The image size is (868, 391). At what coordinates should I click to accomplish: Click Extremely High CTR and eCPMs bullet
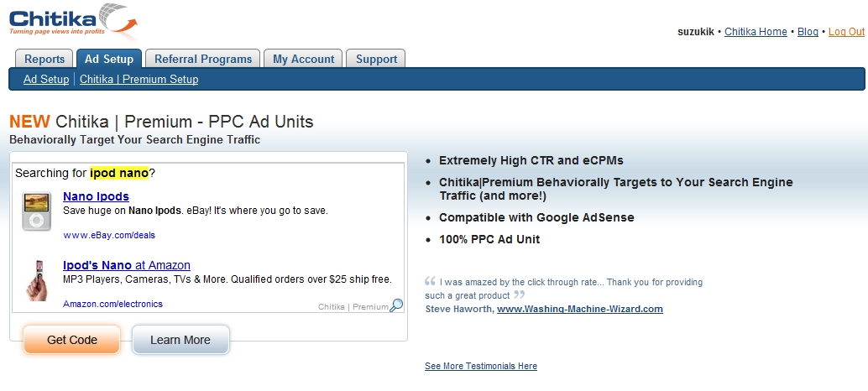tap(531, 160)
